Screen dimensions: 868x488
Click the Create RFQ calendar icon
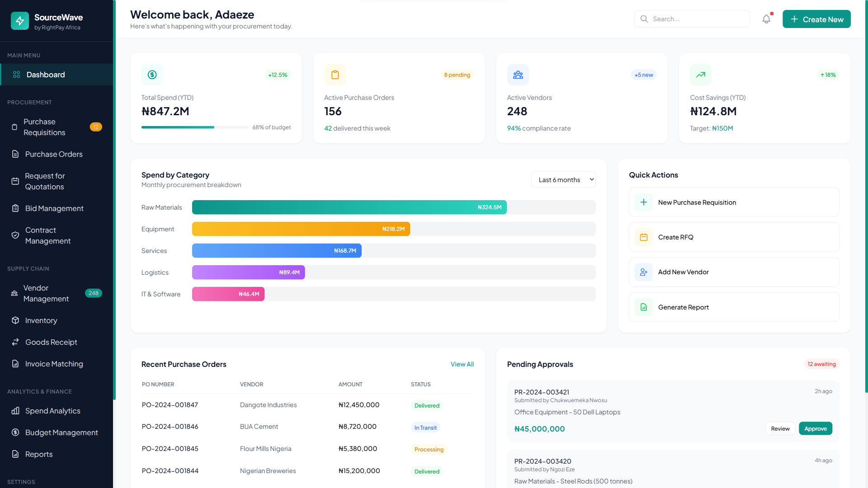pos(644,237)
